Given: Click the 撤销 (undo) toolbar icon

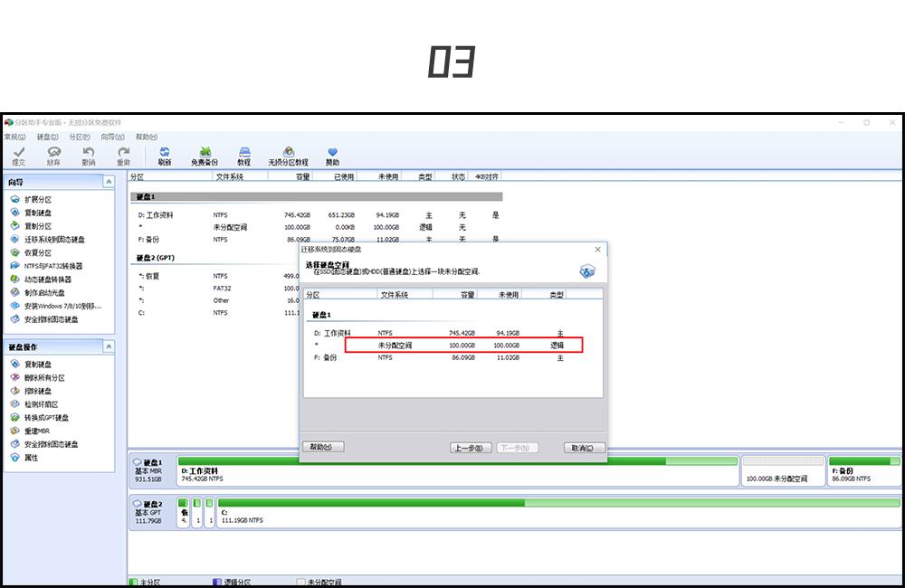Looking at the screenshot, I should 89,156.
